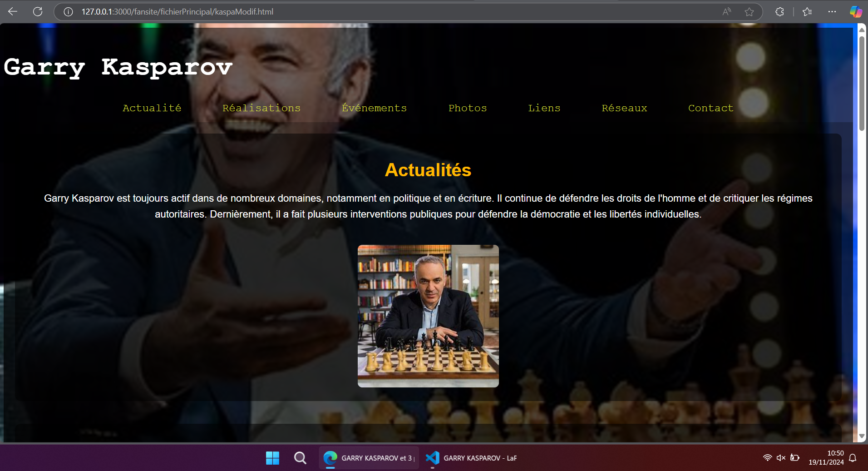Jump to the Réseaux section
The width and height of the screenshot is (868, 471).
[624, 108]
